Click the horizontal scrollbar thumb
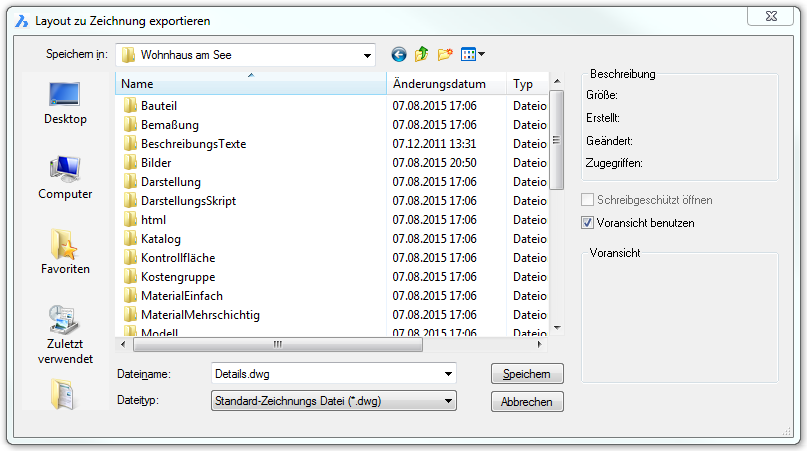Image resolution: width=807 pixels, height=451 pixels. 277,344
